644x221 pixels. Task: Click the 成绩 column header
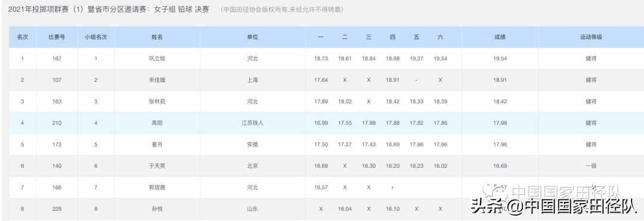tap(500, 37)
